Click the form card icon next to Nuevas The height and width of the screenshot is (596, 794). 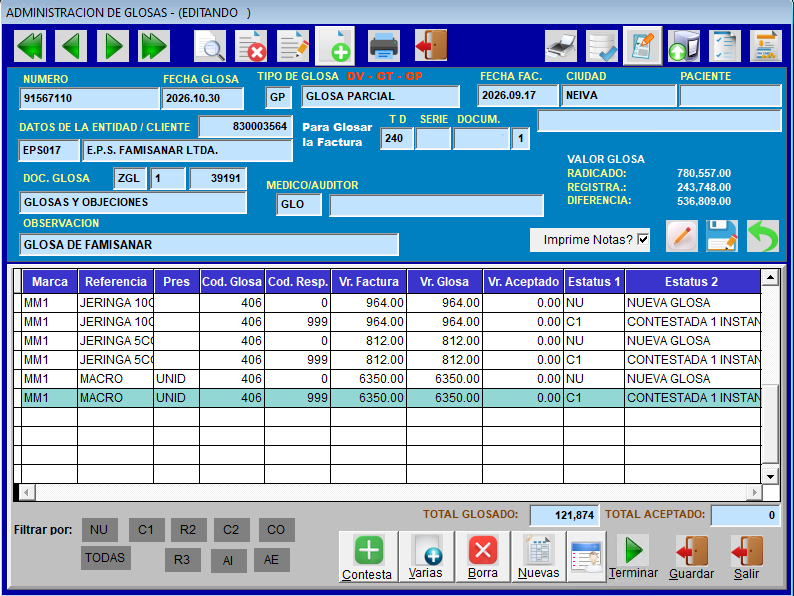pyautogui.click(x=586, y=557)
